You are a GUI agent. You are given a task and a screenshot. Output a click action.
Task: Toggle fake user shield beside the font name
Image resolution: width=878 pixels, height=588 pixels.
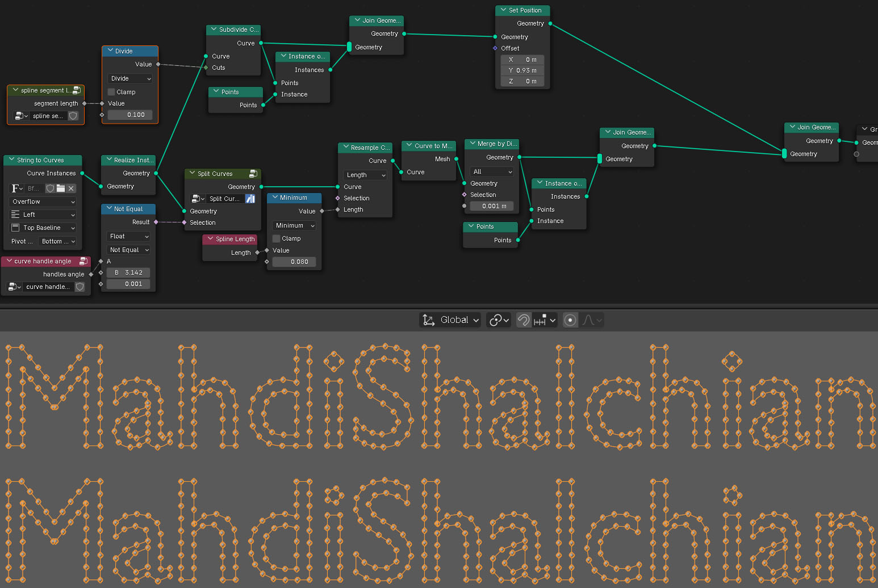(x=51, y=188)
